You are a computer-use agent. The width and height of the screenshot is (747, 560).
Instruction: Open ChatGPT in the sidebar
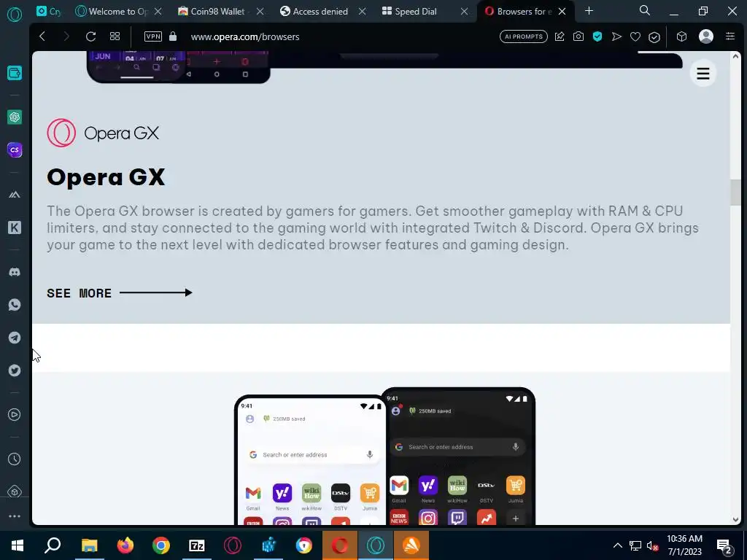(x=15, y=117)
